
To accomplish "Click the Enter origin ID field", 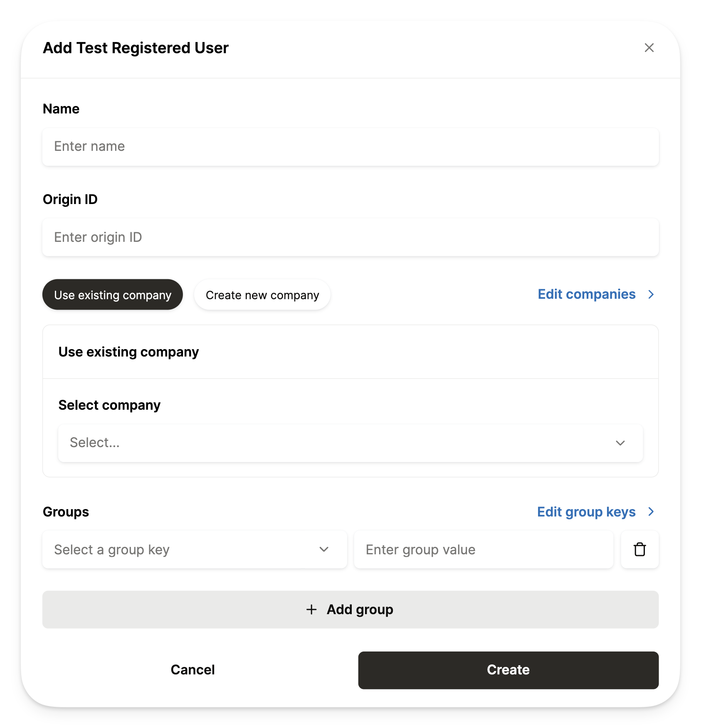I will (x=350, y=237).
